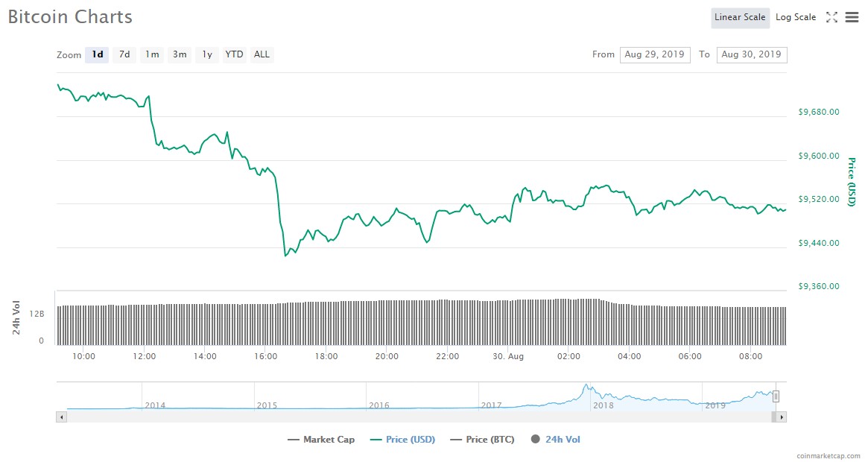The height and width of the screenshot is (462, 868).
Task: Click the 24h Vol axis title
Action: point(16,317)
